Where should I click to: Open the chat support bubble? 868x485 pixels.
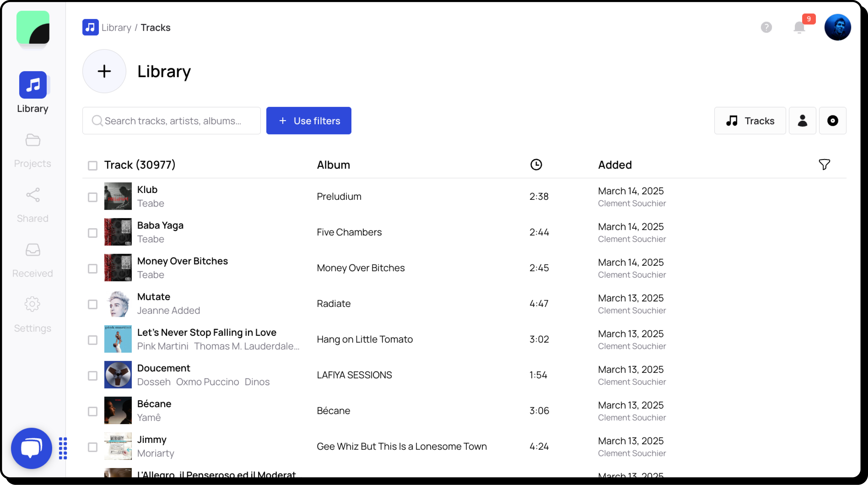(x=31, y=448)
